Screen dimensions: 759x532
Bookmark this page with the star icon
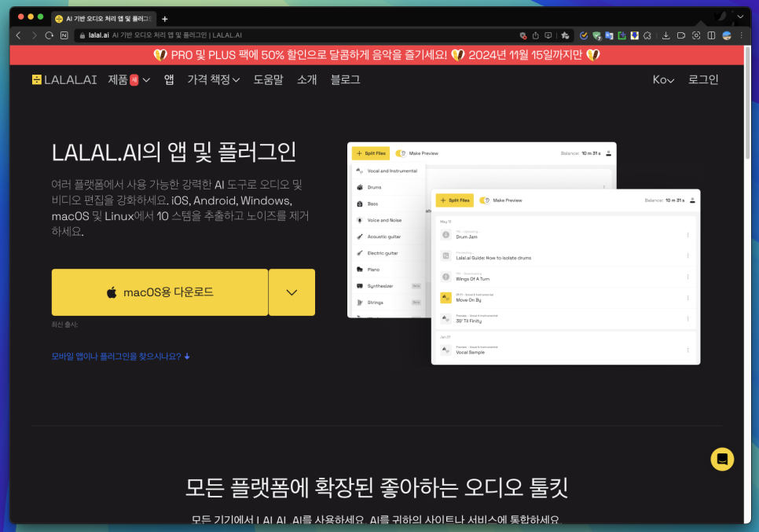(565, 35)
